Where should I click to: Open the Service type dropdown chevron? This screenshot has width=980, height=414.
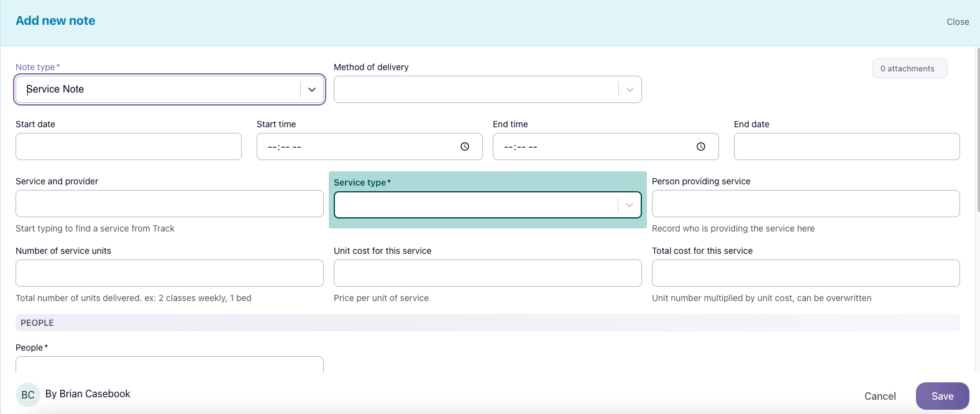630,205
